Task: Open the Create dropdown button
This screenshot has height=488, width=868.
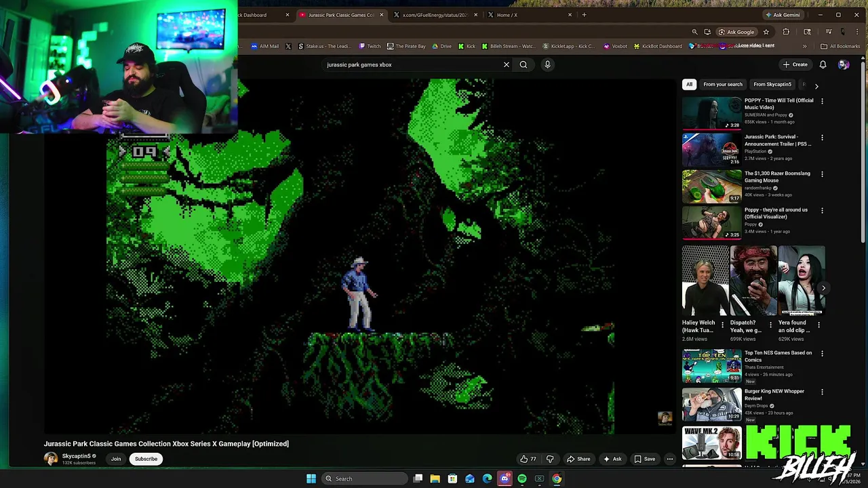Action: (795, 64)
